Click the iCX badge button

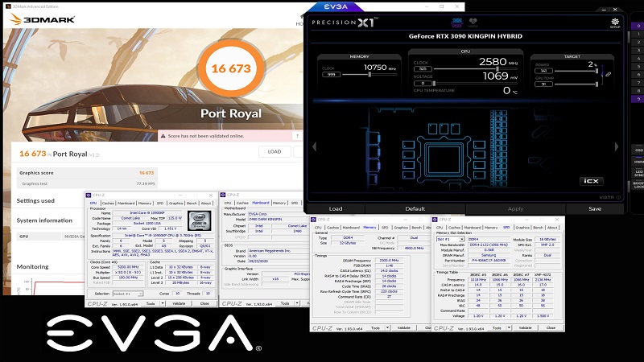[x=591, y=181]
